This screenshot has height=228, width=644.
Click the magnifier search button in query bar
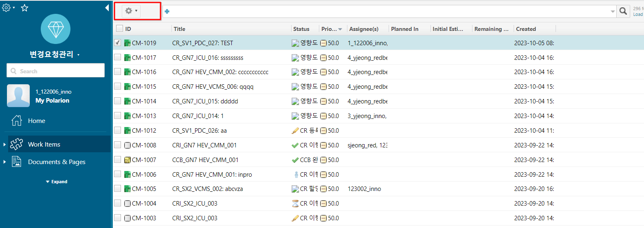click(623, 11)
